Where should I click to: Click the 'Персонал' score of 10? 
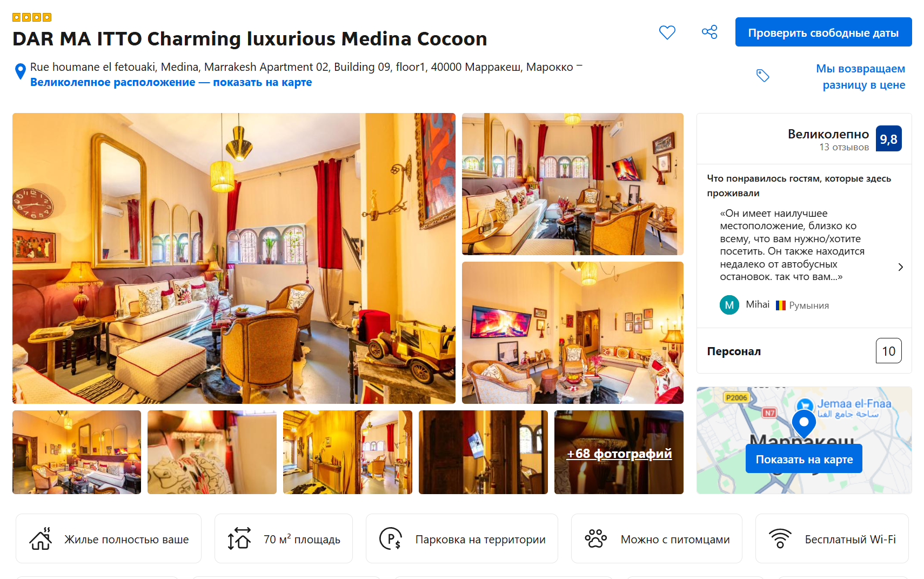[888, 351]
